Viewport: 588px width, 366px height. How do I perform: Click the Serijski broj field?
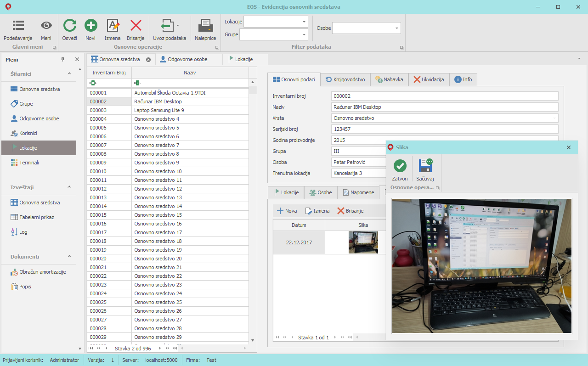pyautogui.click(x=445, y=129)
